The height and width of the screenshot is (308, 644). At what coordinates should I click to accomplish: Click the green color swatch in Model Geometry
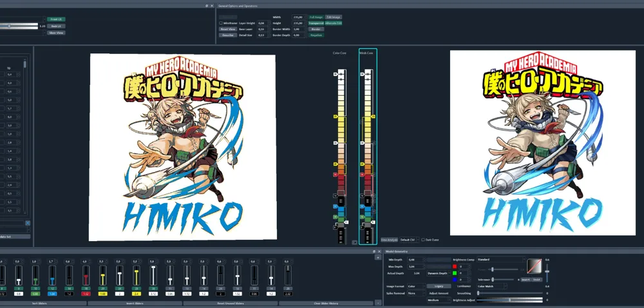click(455, 273)
